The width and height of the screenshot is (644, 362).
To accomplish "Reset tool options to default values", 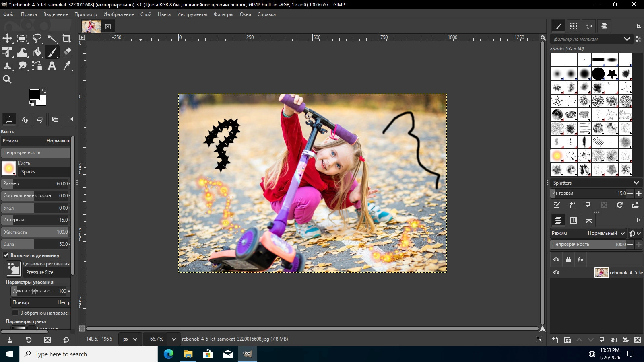I will [66, 340].
